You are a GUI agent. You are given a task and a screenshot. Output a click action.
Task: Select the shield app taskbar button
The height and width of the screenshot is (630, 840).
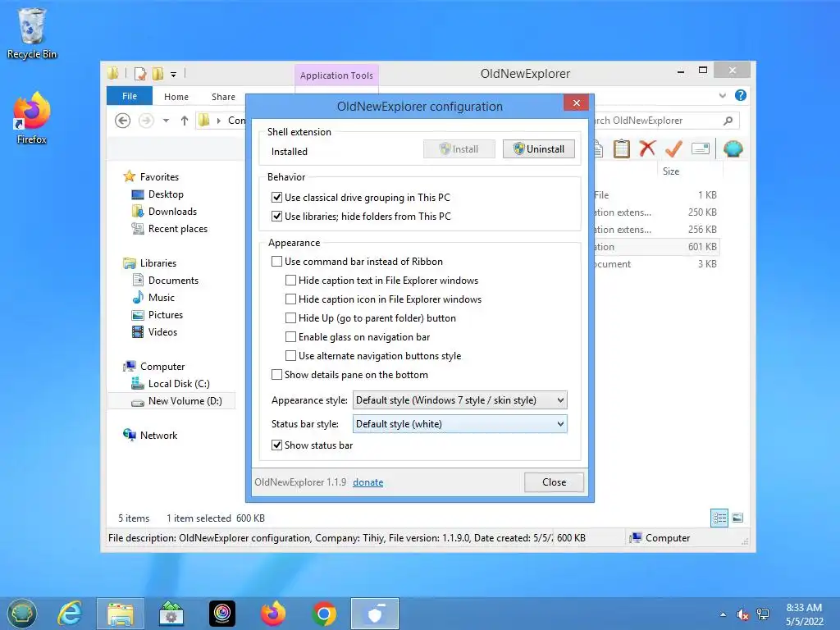click(375, 614)
